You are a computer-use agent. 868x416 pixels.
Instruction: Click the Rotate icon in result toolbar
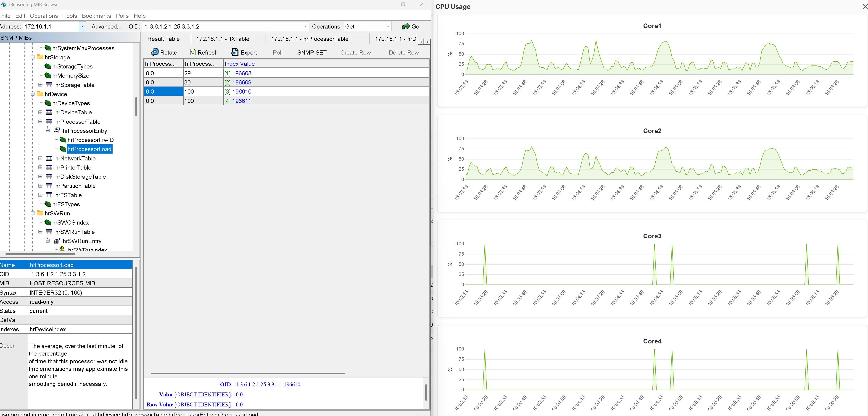[155, 52]
